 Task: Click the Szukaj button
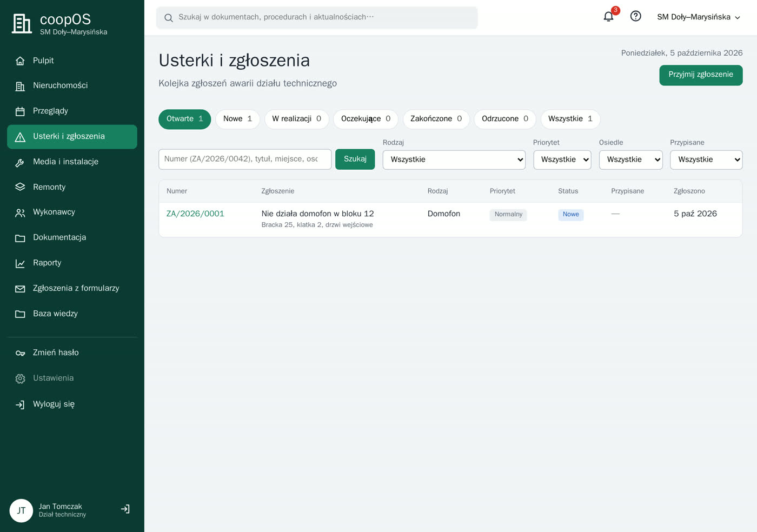[x=355, y=159]
